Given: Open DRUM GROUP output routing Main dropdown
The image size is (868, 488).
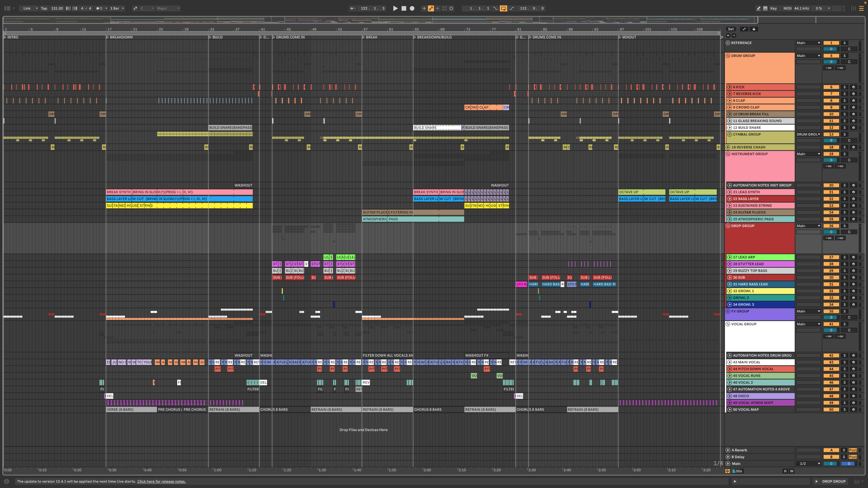Looking at the screenshot, I should [808, 56].
